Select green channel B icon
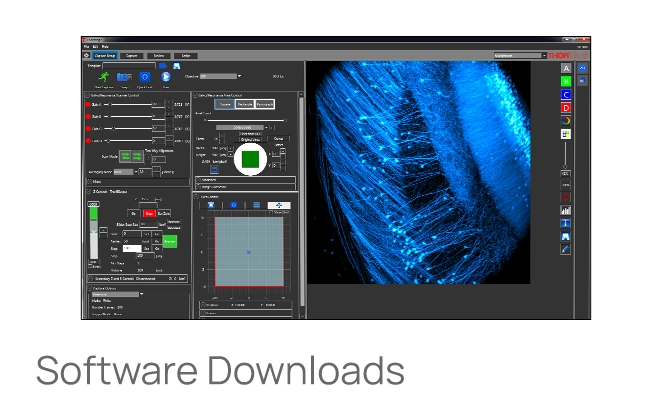672x420 pixels. tap(566, 81)
